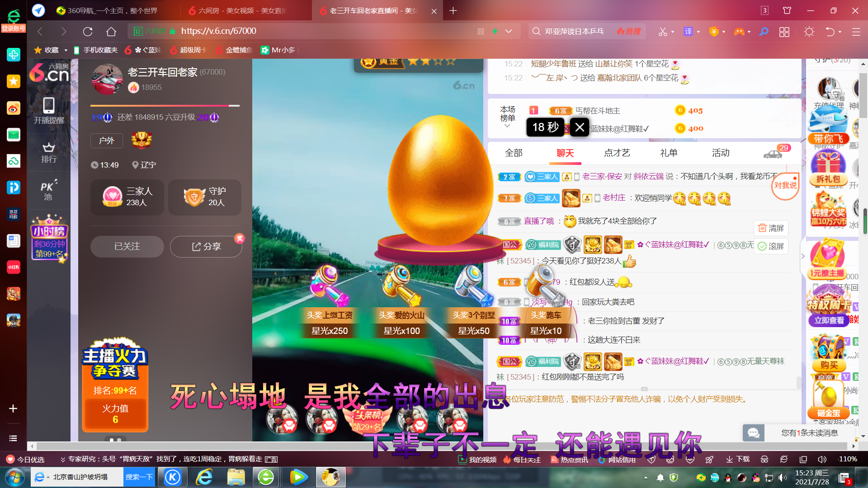
Task: Go to the browser home page icon
Action: click(111, 31)
